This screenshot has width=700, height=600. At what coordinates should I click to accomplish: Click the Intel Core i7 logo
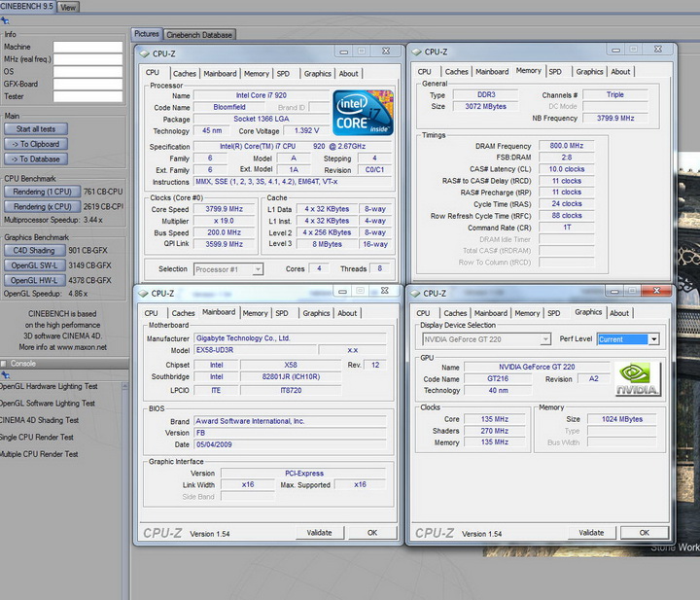(x=363, y=113)
